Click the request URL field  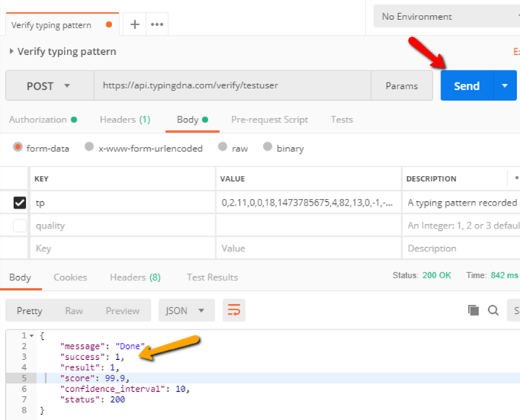click(233, 85)
